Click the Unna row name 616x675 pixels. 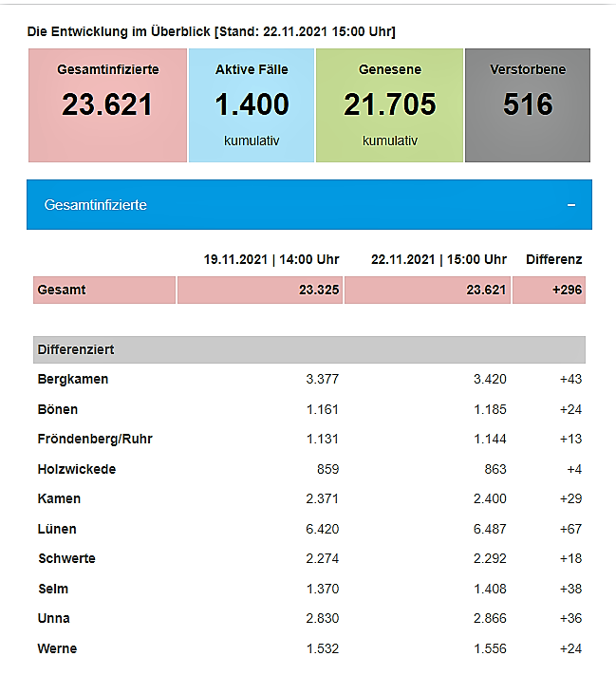point(53,618)
